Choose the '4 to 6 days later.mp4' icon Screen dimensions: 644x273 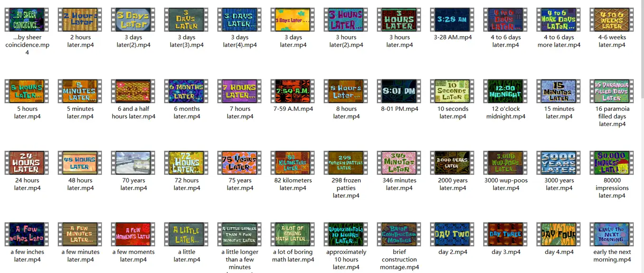tap(506, 19)
